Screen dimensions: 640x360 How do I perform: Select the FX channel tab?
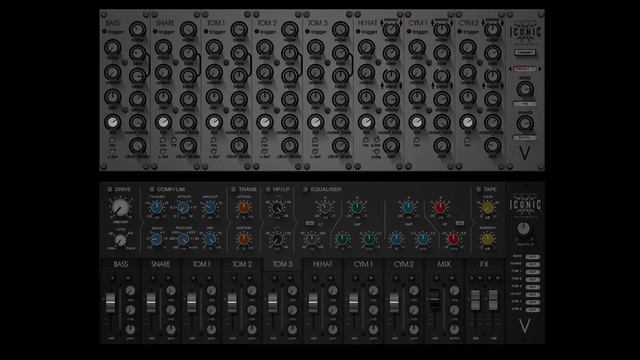tap(484, 264)
